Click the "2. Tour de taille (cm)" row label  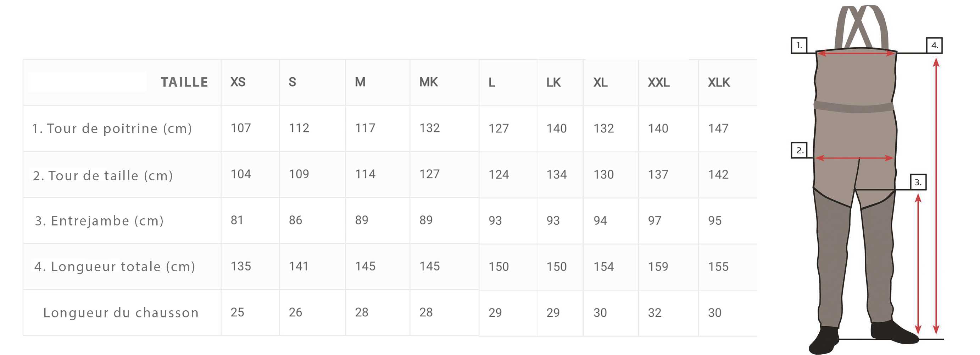coord(103,176)
